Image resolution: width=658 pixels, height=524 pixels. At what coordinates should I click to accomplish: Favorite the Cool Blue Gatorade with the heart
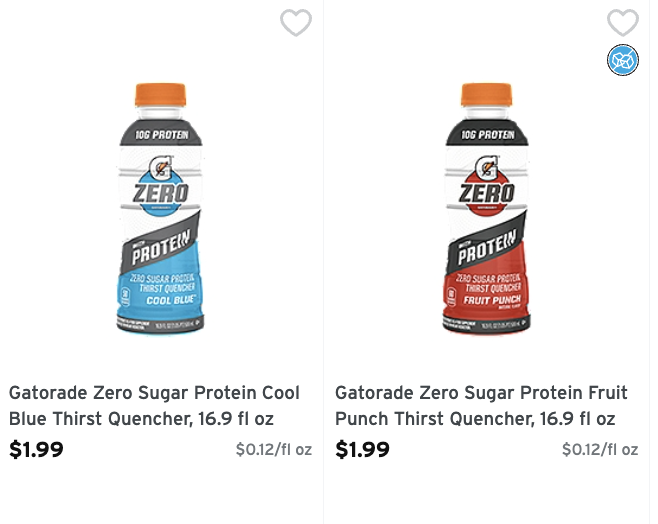coord(296,22)
